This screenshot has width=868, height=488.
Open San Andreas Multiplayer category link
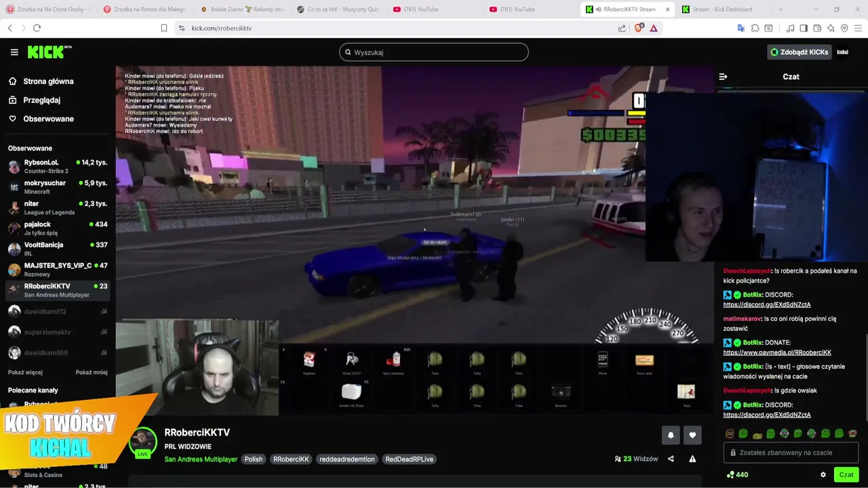pyautogui.click(x=201, y=460)
